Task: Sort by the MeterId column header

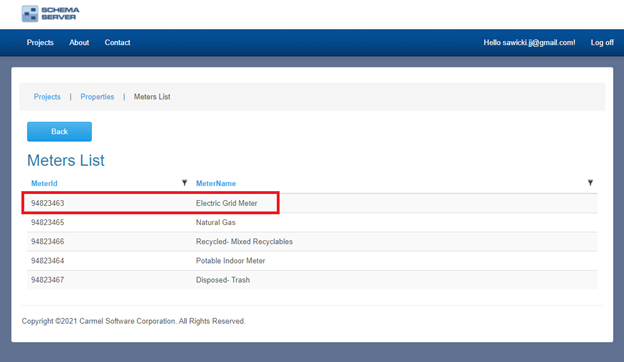Action: click(44, 183)
